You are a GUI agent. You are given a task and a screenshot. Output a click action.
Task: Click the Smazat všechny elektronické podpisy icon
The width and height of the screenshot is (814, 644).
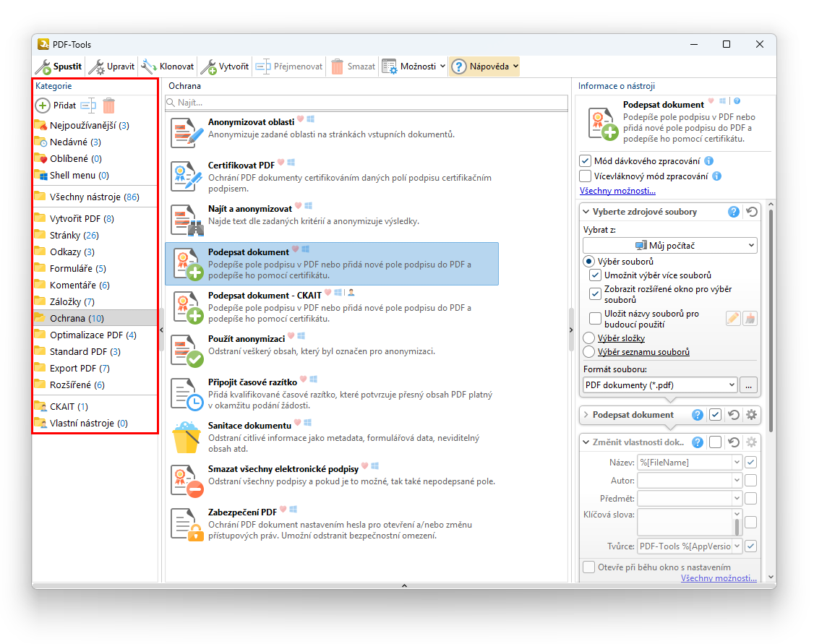[x=187, y=481]
